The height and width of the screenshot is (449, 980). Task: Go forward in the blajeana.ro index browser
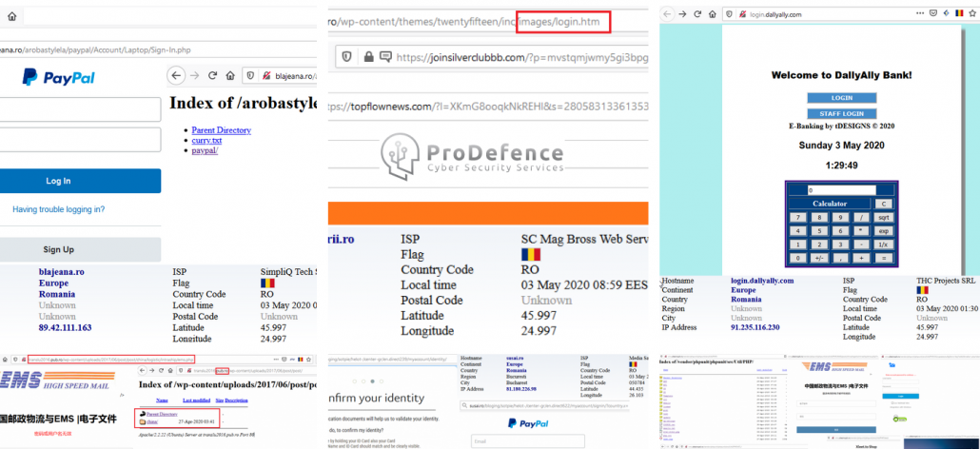click(194, 75)
